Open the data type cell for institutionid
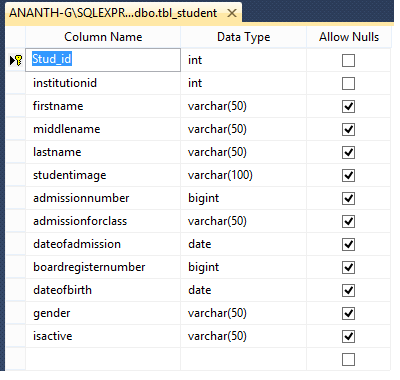Viewport: 400px width, 380px height. click(243, 83)
